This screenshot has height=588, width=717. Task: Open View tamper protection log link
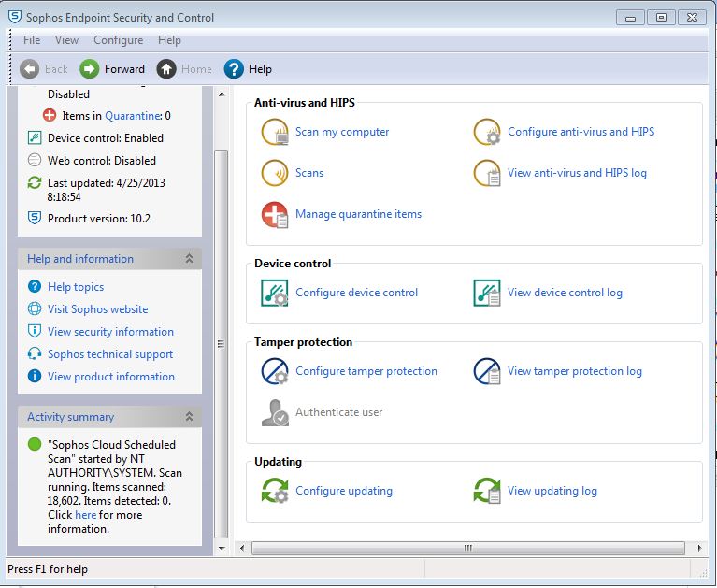575,371
